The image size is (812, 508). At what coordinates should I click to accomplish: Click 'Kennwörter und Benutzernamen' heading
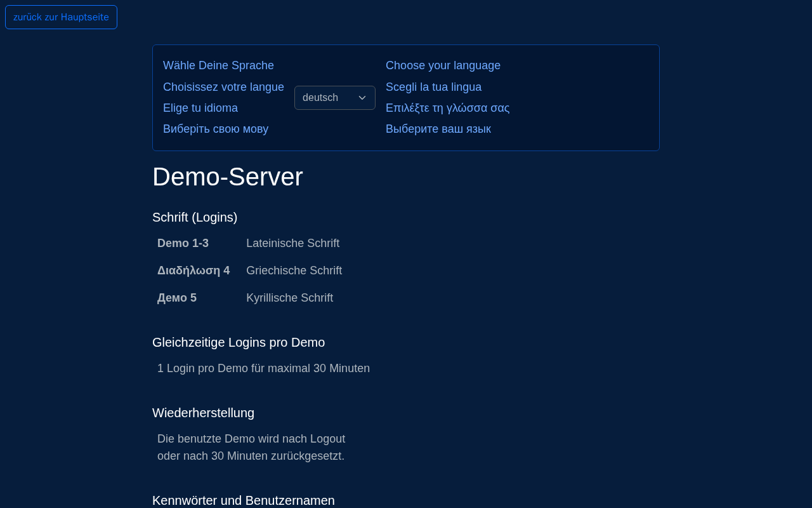tap(244, 500)
